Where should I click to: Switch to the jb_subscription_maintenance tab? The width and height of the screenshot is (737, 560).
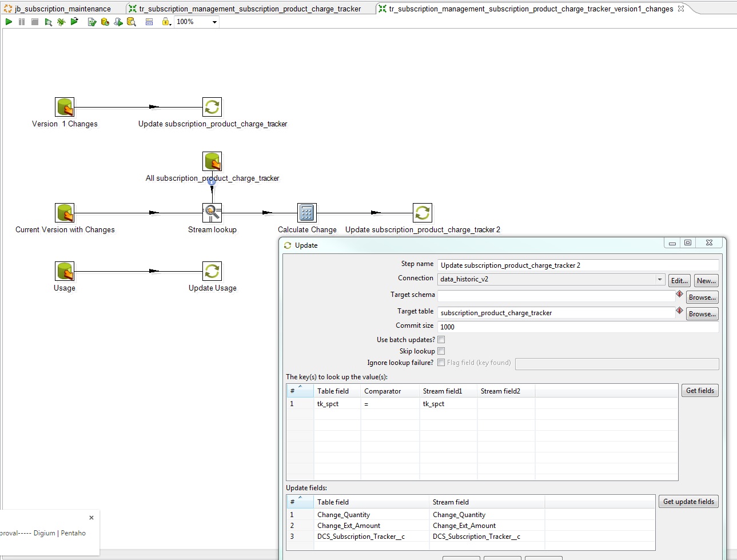coord(63,9)
